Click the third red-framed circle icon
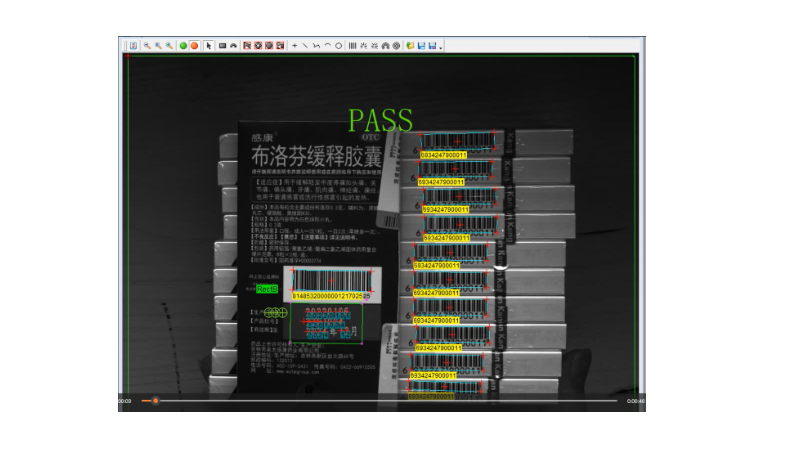800x453 pixels. pos(269,46)
